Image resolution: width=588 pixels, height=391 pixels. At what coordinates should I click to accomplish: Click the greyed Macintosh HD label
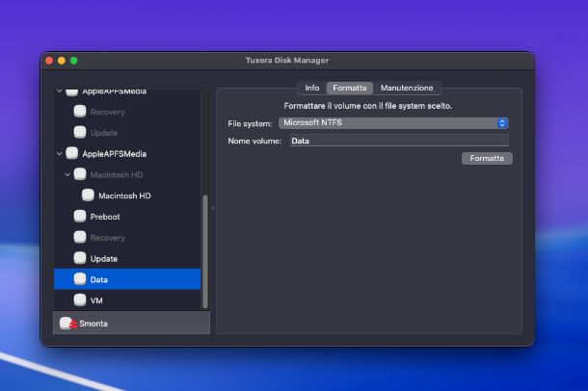pos(117,175)
